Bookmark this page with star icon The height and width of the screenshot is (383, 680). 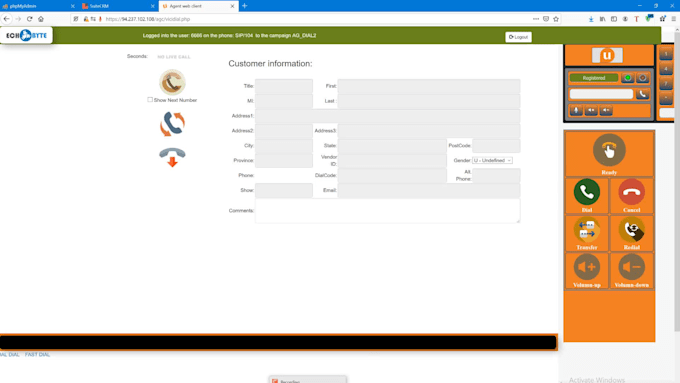[556, 19]
